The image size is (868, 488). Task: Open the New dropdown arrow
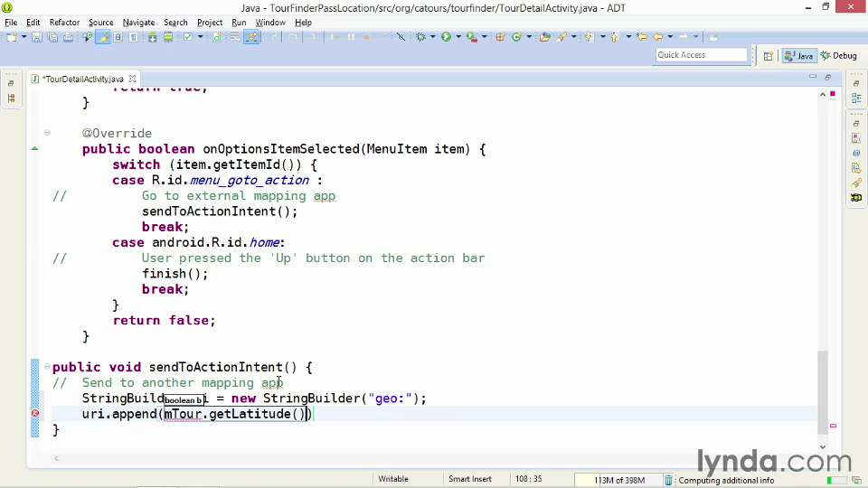coord(24,37)
